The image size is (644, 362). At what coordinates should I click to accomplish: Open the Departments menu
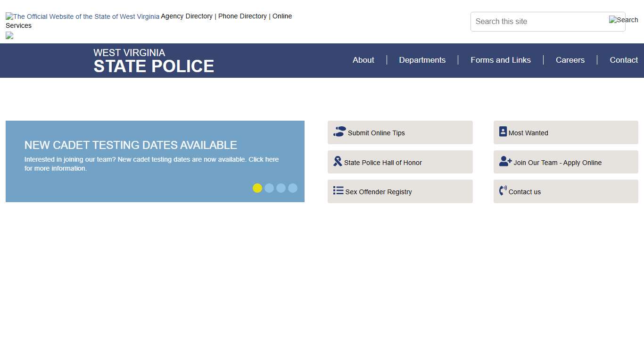422,60
